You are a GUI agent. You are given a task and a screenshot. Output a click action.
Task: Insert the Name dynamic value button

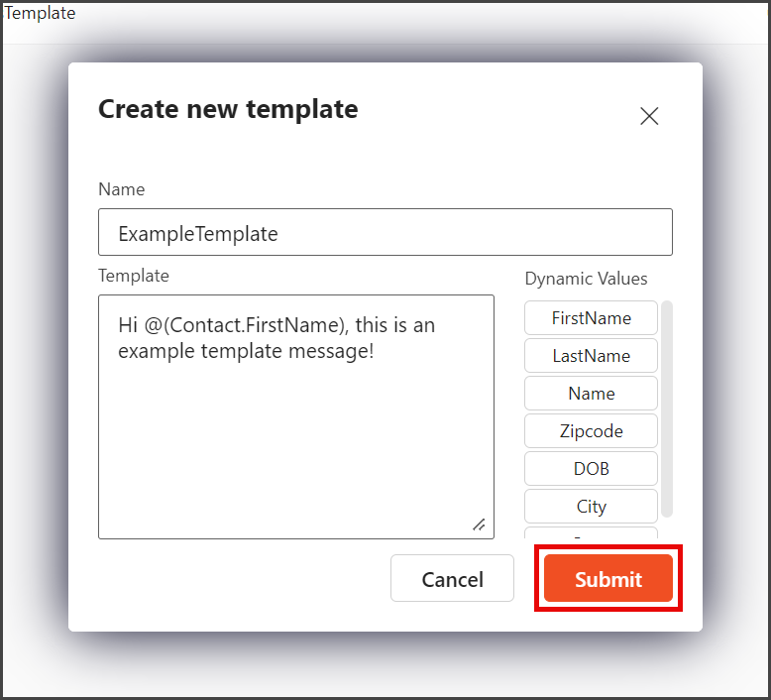click(x=591, y=393)
